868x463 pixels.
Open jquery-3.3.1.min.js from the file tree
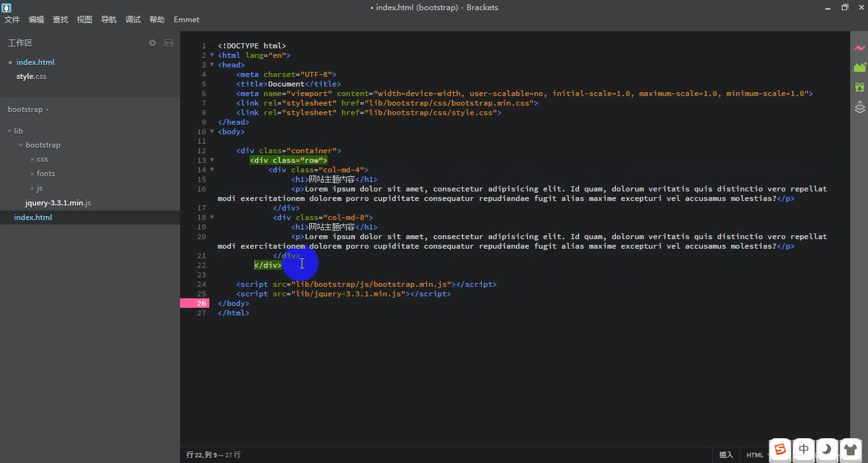point(58,202)
